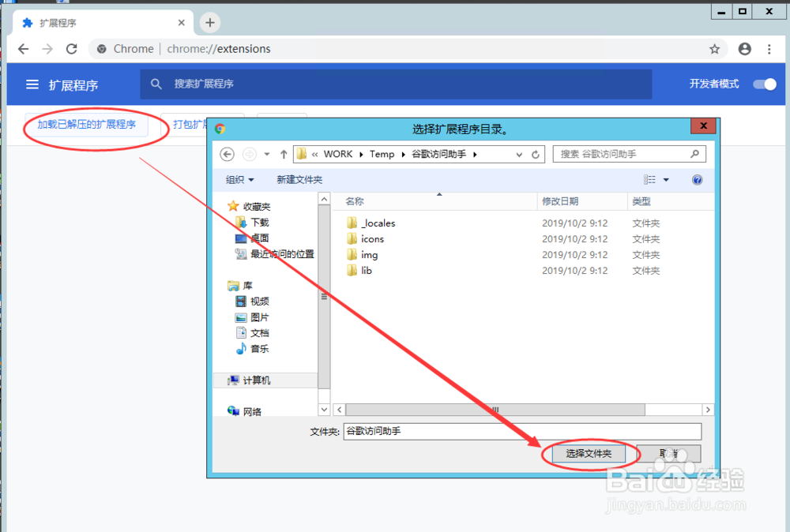Go up one folder level

coord(284,154)
